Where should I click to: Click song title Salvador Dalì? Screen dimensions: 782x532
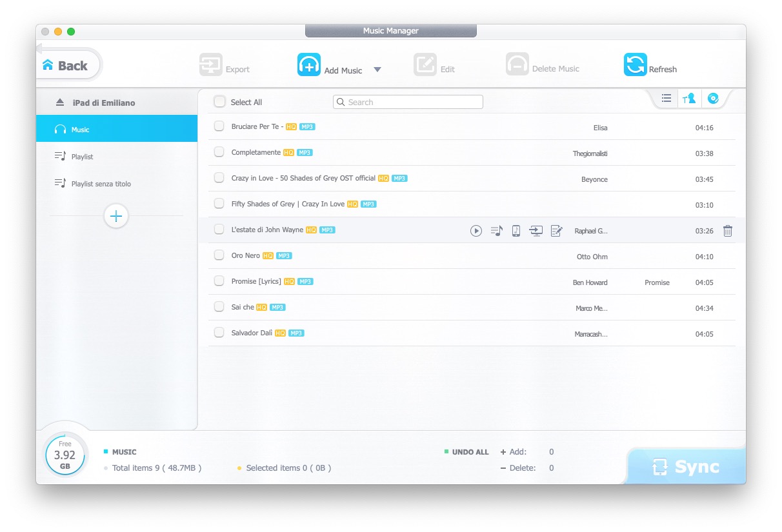[252, 333]
